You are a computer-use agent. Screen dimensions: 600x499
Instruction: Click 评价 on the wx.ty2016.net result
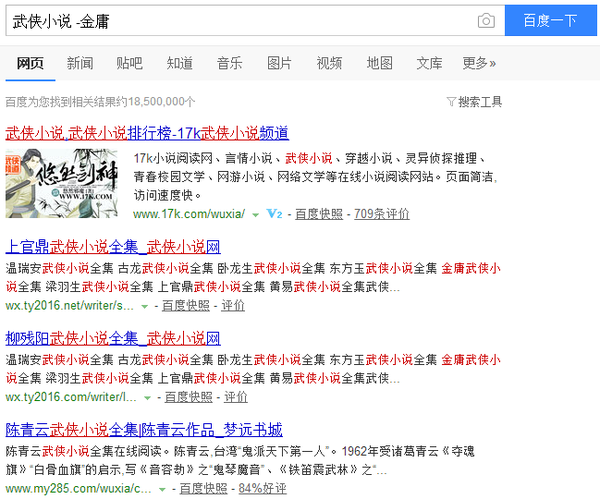(233, 306)
